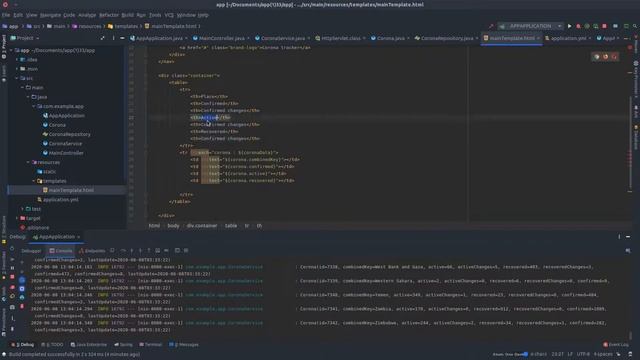Collapse the resources folder in project tree

pyautogui.click(x=28, y=162)
